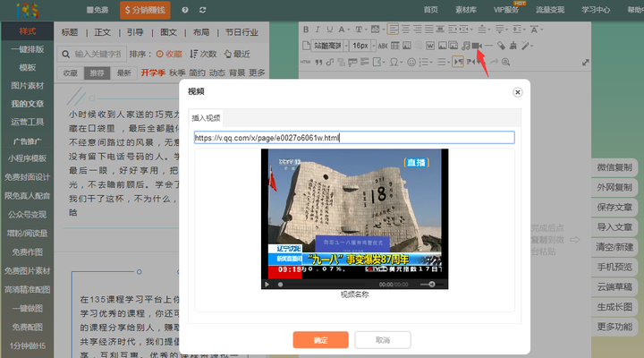Click the format brush icon

[x=513, y=46]
